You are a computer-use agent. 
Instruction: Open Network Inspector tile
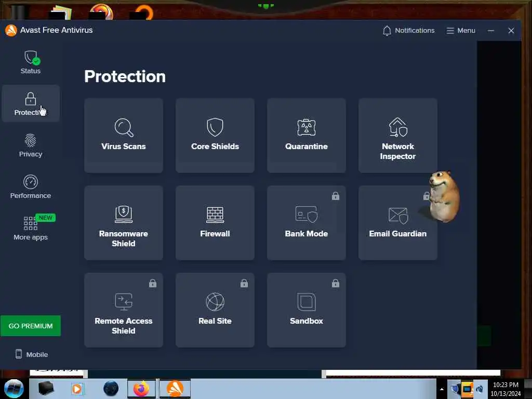397,136
